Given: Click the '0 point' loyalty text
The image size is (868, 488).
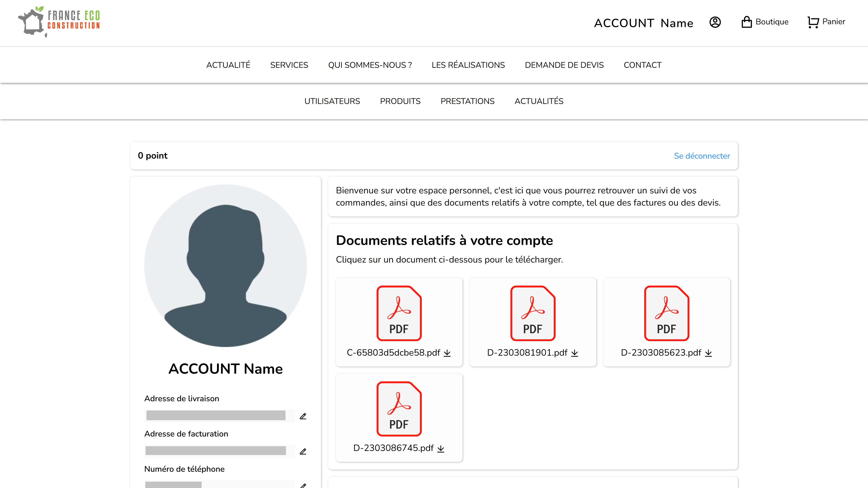Looking at the screenshot, I should pos(153,156).
